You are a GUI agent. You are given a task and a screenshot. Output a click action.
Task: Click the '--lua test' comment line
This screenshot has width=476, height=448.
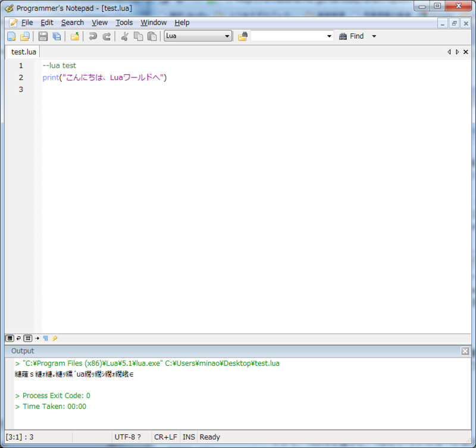pyautogui.click(x=59, y=65)
